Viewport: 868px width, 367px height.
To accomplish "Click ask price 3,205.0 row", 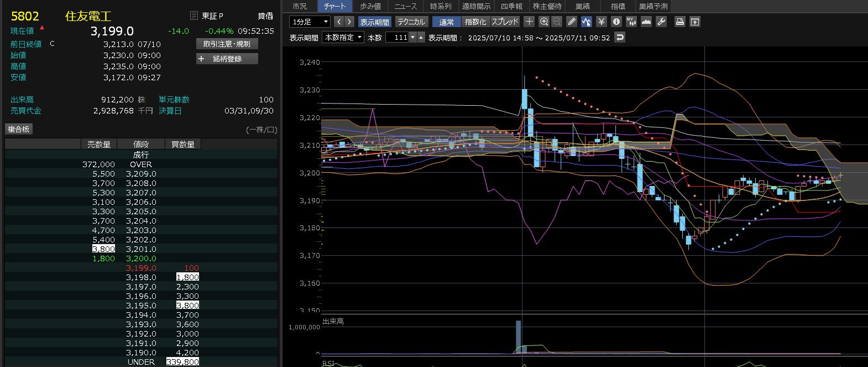I will (141, 211).
